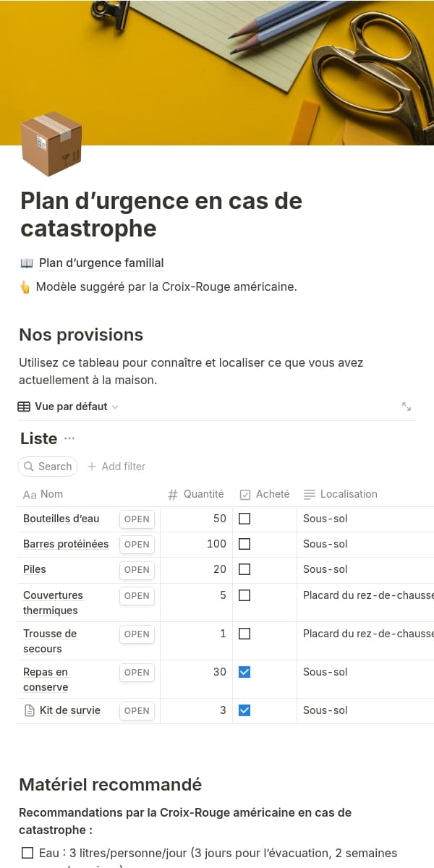The image size is (434, 868).
Task: Click the expand-to-fullscreen arrows icon
Action: coord(407,407)
